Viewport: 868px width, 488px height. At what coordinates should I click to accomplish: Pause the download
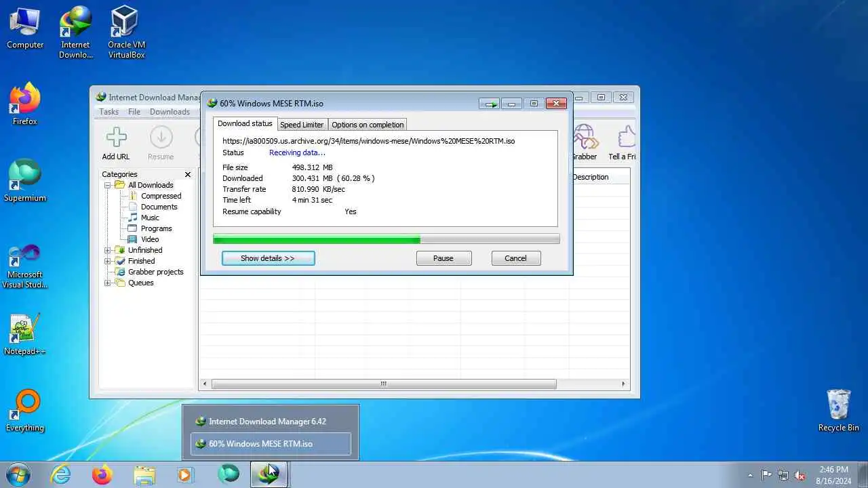pos(443,258)
